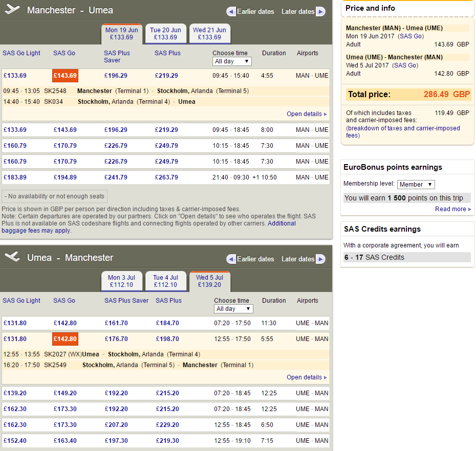Image resolution: width=476 pixels, height=451 pixels.
Task: Click the return airplane icon beside Umea - Manchester
Action: tap(12, 257)
